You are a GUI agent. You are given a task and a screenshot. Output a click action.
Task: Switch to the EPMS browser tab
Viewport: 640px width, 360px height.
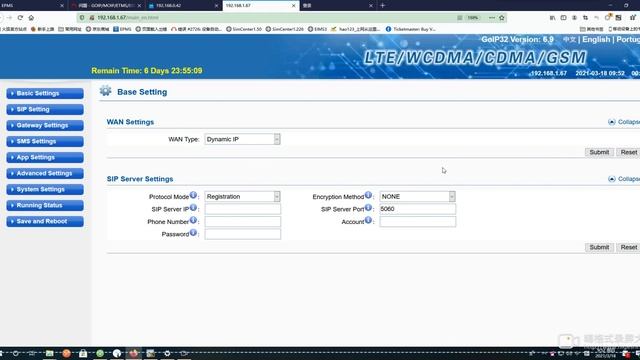point(32,6)
